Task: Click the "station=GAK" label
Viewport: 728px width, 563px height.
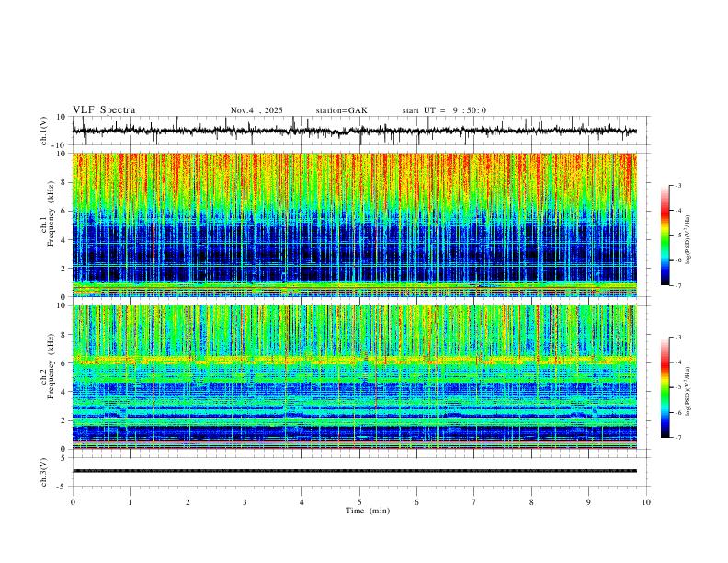Action: pos(342,110)
